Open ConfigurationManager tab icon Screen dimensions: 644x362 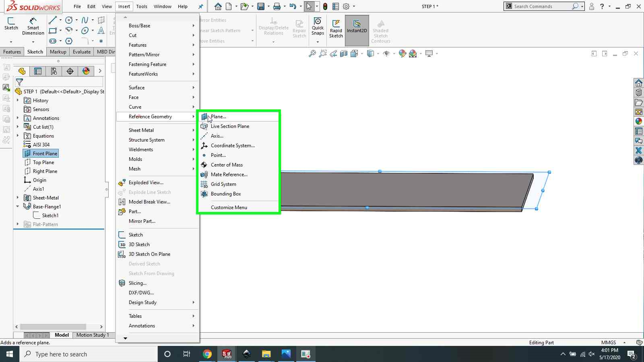[x=54, y=71]
